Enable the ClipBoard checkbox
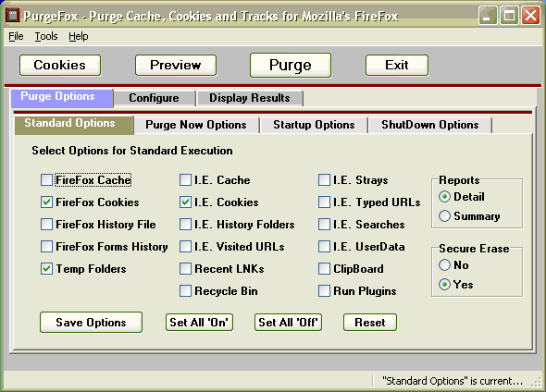The image size is (546, 392). point(325,269)
